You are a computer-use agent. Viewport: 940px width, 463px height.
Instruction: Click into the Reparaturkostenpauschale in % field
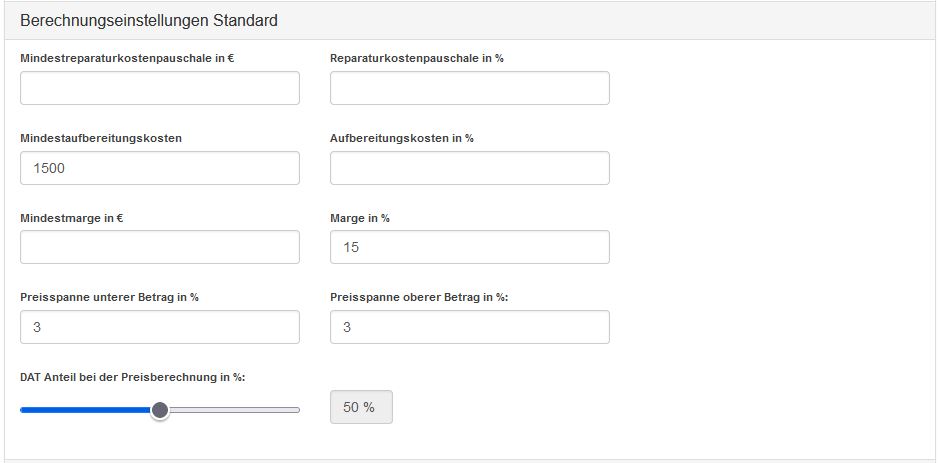(x=469, y=88)
